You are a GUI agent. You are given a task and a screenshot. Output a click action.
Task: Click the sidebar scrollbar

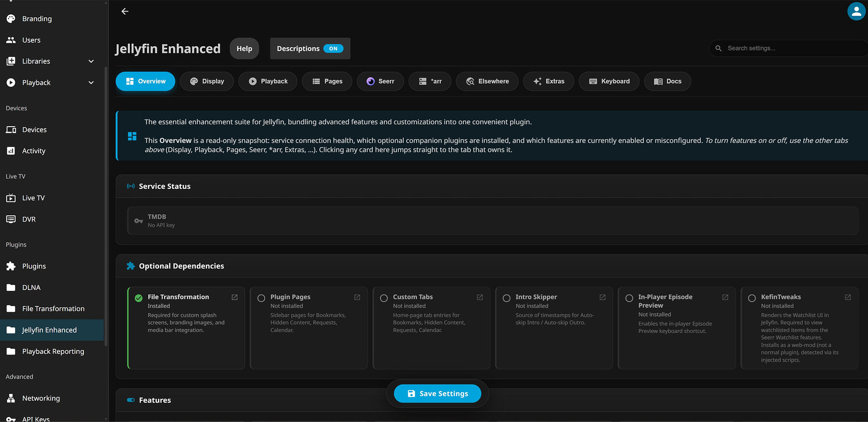coord(106,207)
